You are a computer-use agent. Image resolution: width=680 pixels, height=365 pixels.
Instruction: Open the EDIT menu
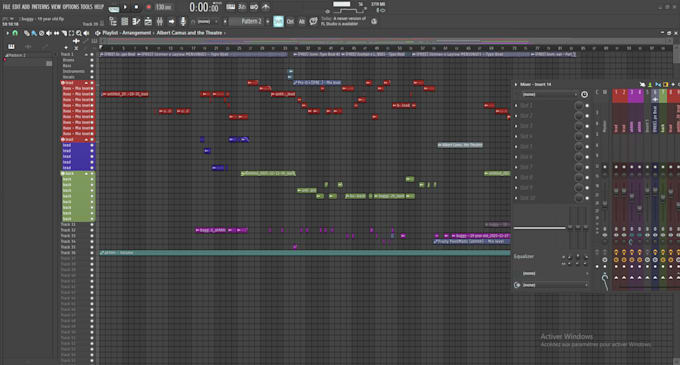tap(16, 7)
